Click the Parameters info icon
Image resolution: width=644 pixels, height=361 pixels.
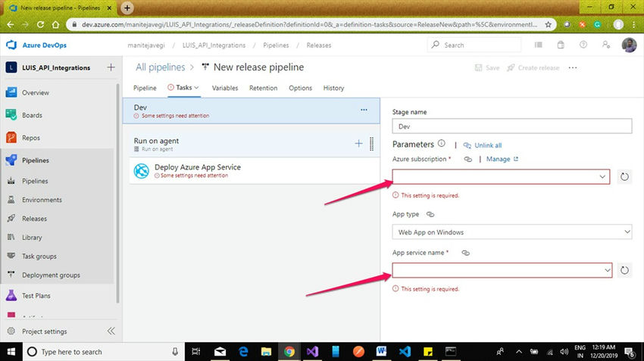tap(442, 143)
